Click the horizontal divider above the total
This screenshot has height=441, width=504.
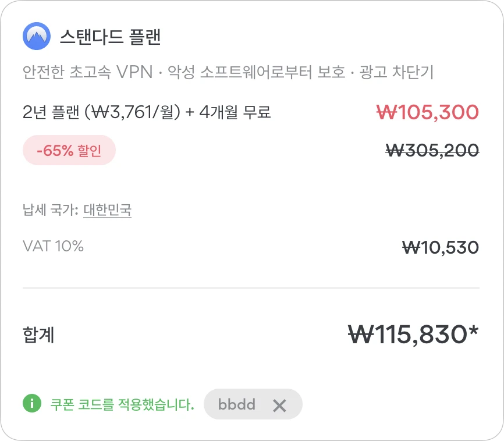(251, 288)
